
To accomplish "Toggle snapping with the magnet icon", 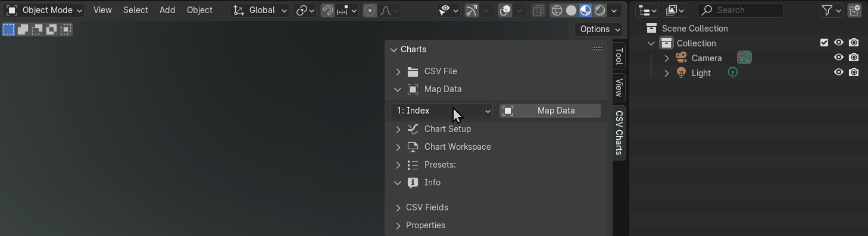I will pyautogui.click(x=327, y=10).
